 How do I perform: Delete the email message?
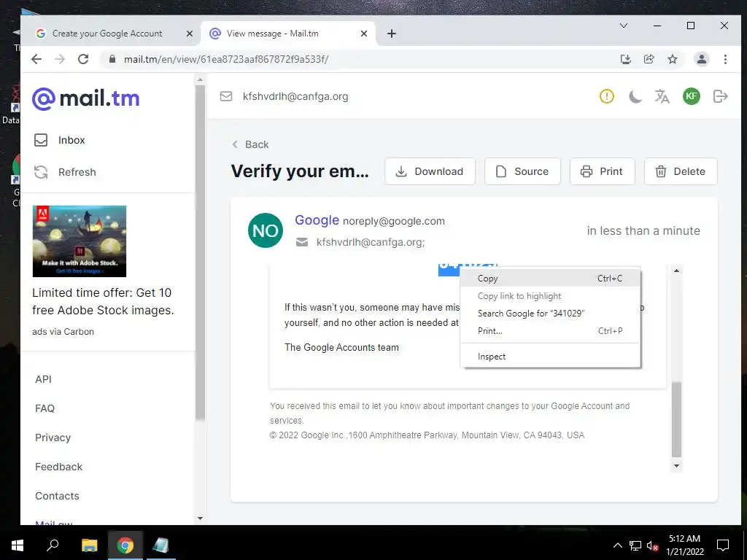[x=681, y=171]
